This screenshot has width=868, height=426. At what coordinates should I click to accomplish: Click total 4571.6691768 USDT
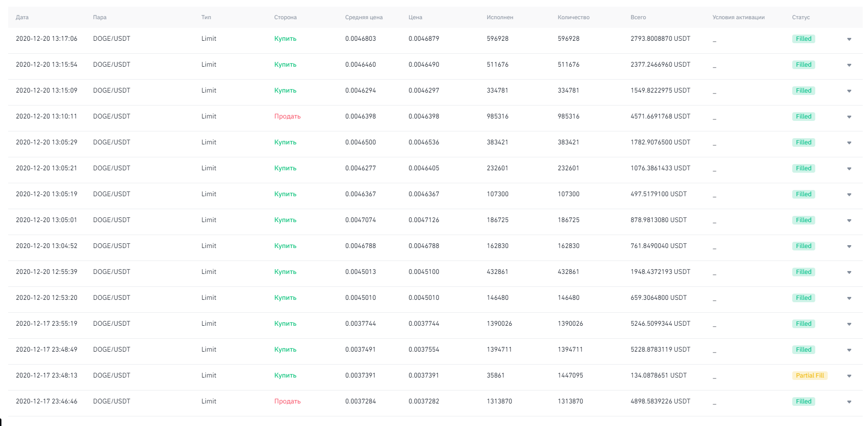pos(660,117)
